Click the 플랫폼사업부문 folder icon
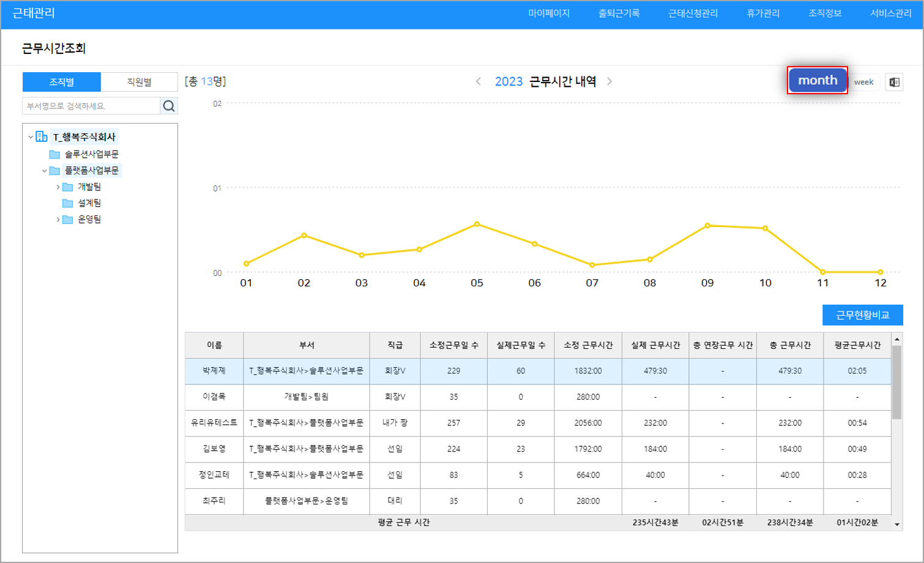924x563 pixels. 54,170
